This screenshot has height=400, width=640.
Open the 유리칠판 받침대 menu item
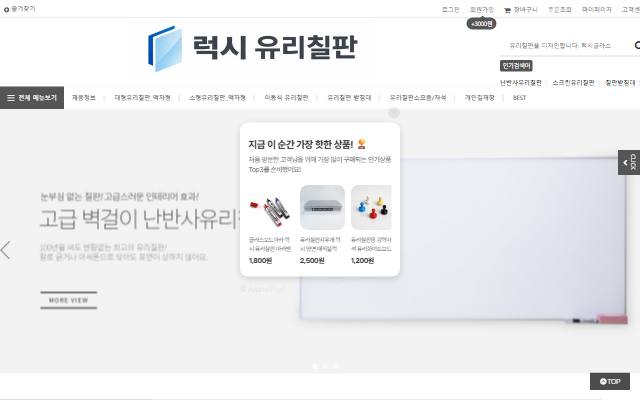(349, 98)
